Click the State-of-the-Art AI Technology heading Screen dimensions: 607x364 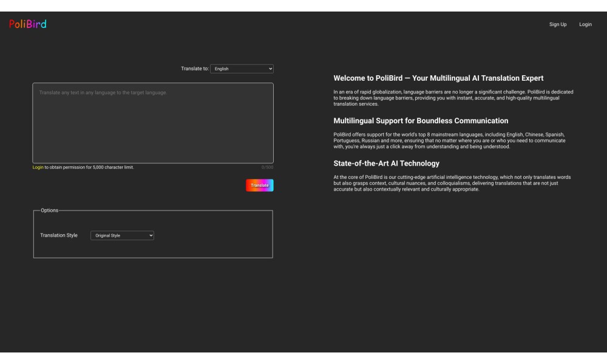pos(386,163)
